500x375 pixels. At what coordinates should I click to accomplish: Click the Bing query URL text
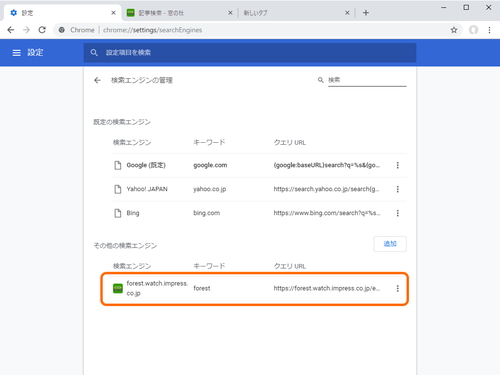[x=326, y=213]
